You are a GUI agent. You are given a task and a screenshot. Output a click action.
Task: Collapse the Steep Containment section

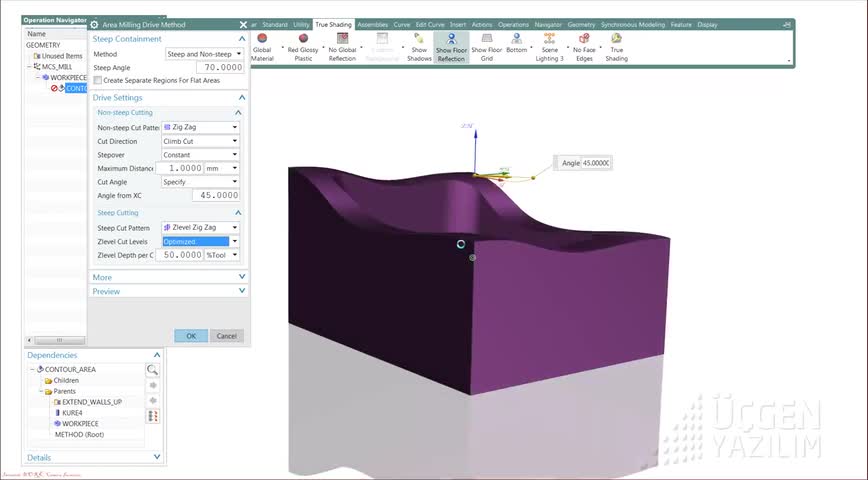[x=242, y=39]
